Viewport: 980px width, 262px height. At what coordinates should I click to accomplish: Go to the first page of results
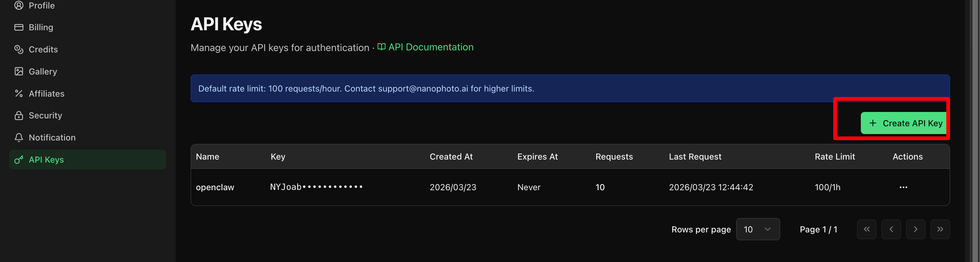(x=866, y=229)
